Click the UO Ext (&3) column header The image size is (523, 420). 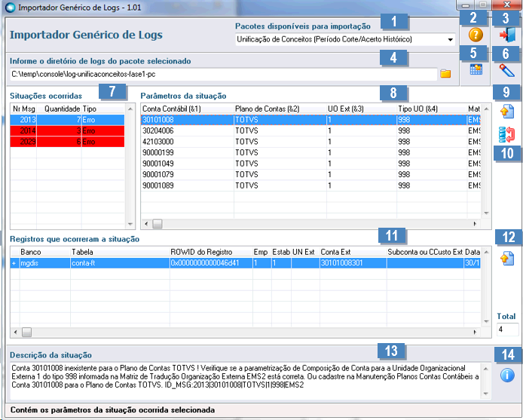click(x=362, y=109)
